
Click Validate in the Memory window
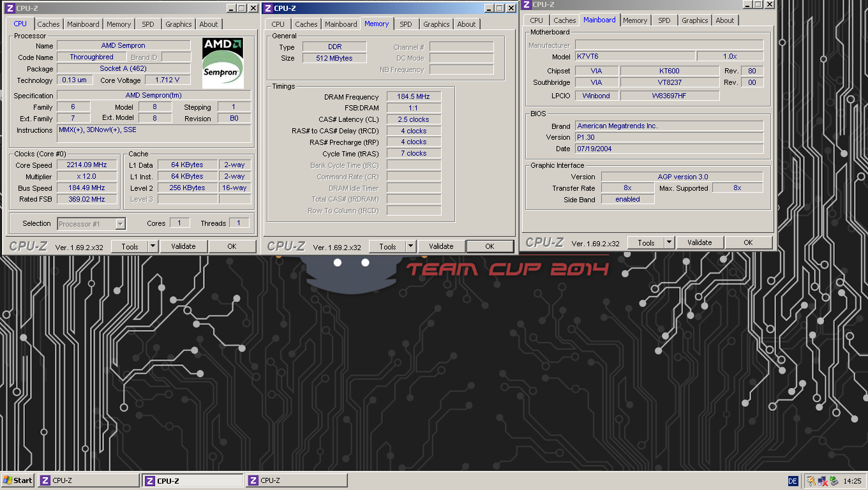441,246
